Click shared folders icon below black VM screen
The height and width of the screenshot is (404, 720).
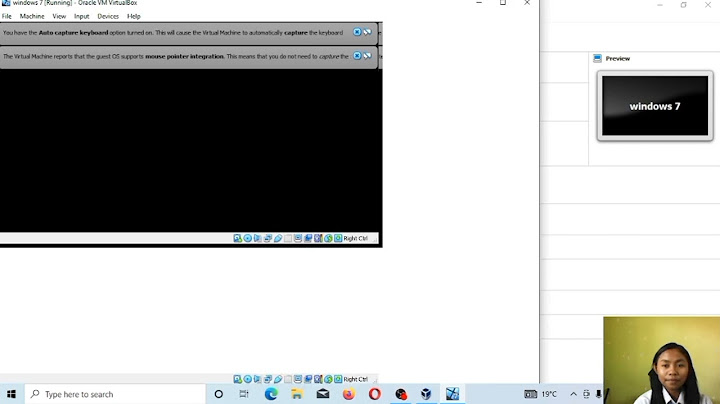[288, 238]
